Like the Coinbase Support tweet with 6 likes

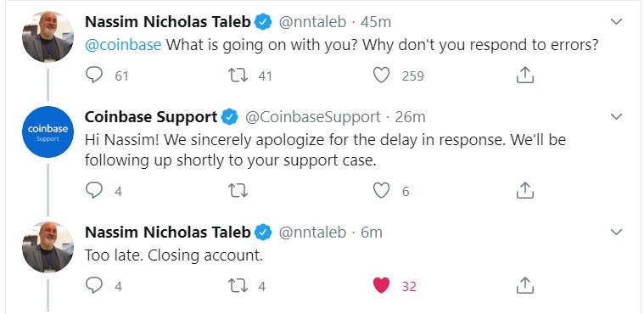click(381, 190)
